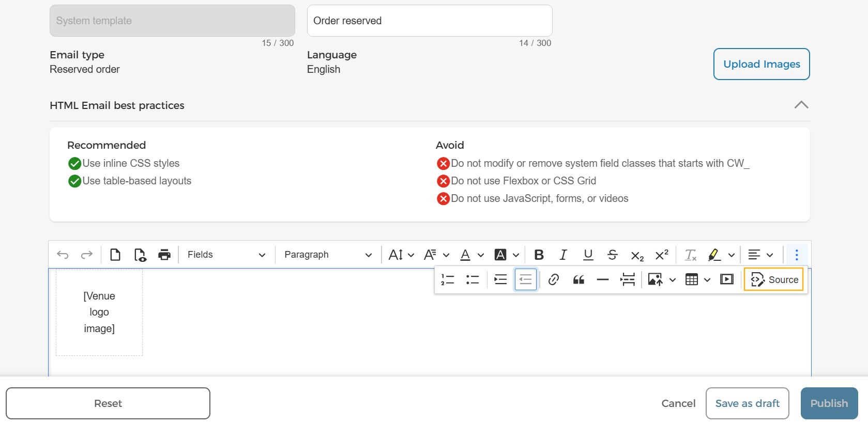This screenshot has height=424, width=868.
Task: Open the highlight color dropdown
Action: (x=732, y=255)
